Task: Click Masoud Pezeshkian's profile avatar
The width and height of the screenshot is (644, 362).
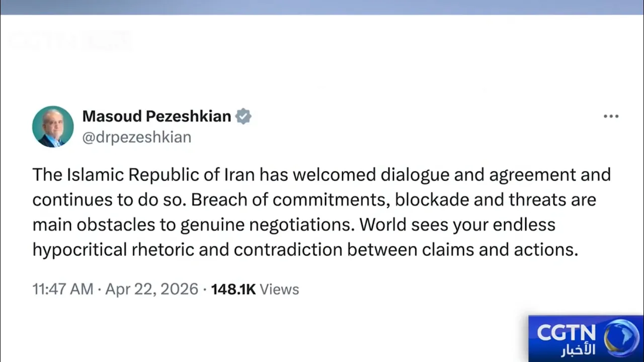Action: tap(53, 126)
